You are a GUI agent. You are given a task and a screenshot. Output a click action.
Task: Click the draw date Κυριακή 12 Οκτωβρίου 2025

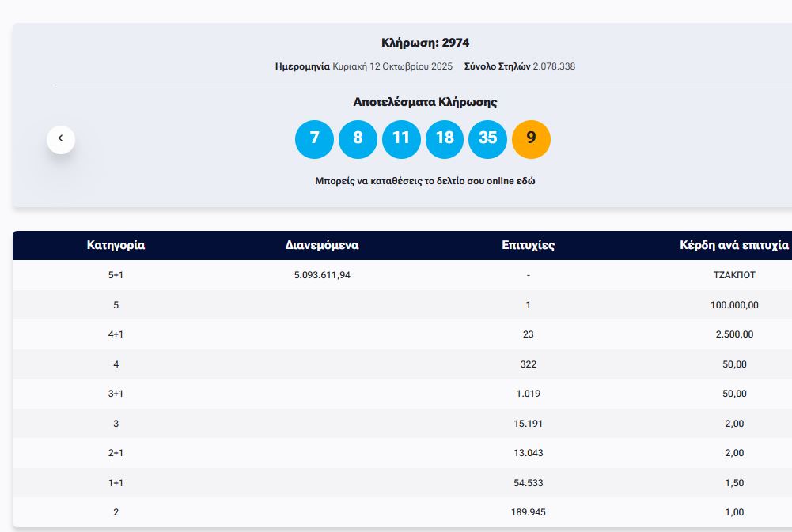pos(392,66)
